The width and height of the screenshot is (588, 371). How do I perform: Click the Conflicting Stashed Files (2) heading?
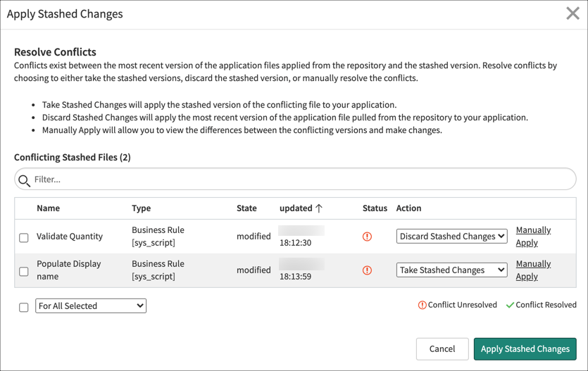click(73, 158)
